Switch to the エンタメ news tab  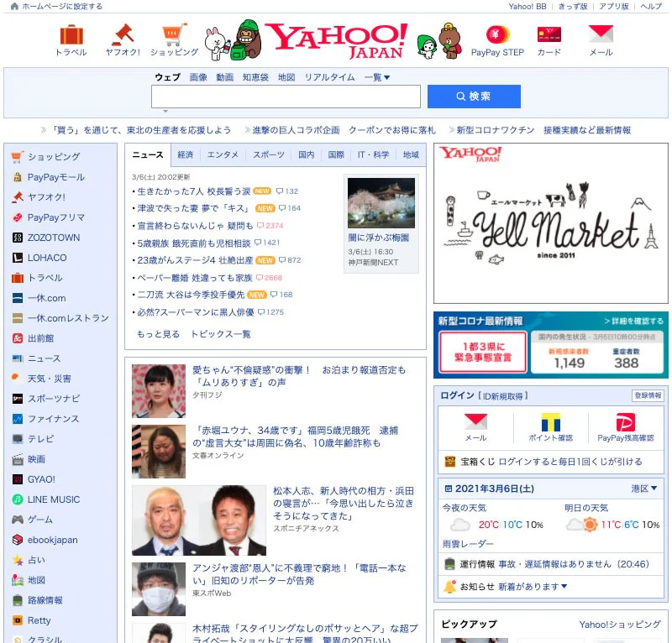click(x=223, y=154)
